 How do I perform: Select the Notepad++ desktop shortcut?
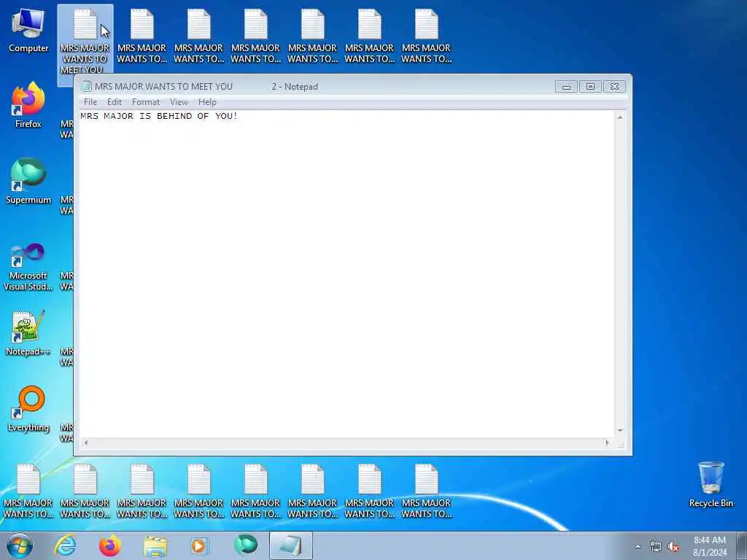[x=28, y=333]
